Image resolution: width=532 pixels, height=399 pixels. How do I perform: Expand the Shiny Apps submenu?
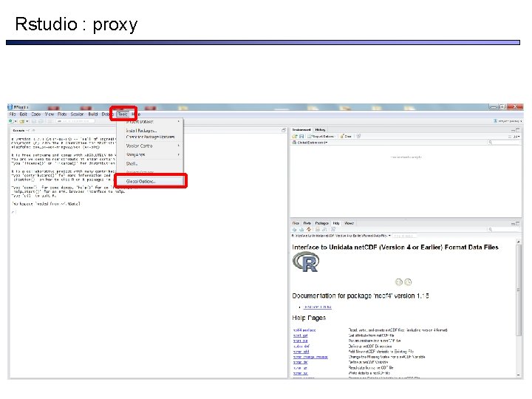pyautogui.click(x=151, y=154)
